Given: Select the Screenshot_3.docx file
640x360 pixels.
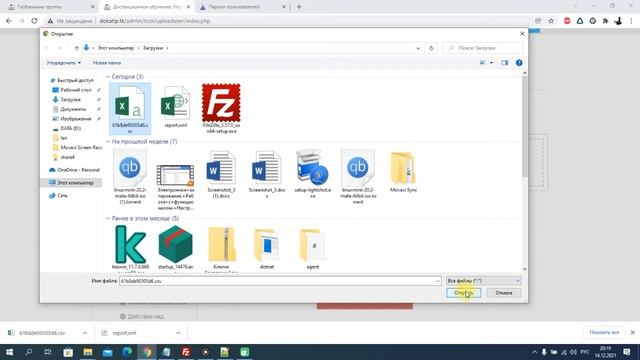Looking at the screenshot, I should 267,175.
